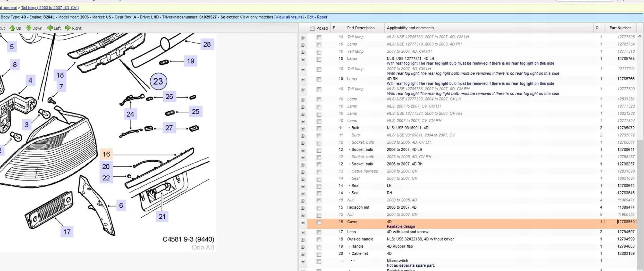Tick checkbox for Hexagon nut 11089474

(x=319, y=208)
